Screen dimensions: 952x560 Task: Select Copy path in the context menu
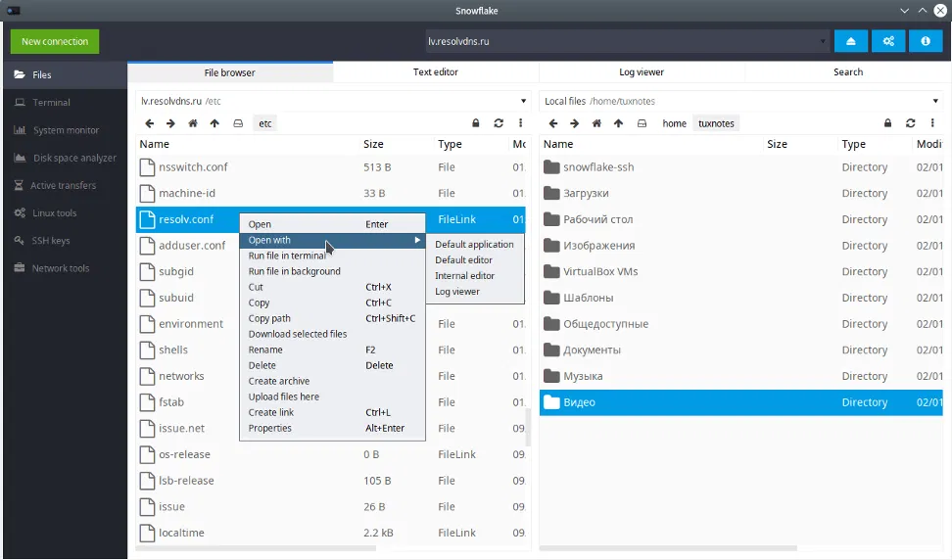(333, 318)
